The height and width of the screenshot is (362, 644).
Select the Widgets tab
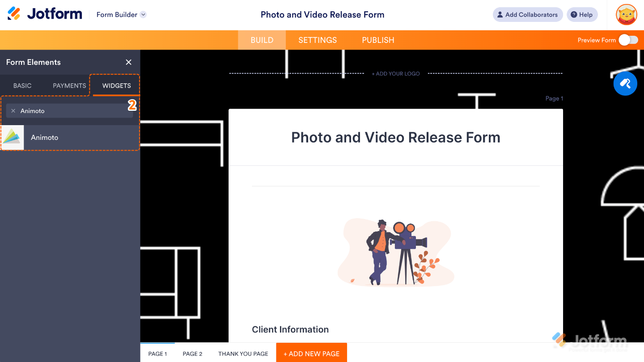[116, 86]
